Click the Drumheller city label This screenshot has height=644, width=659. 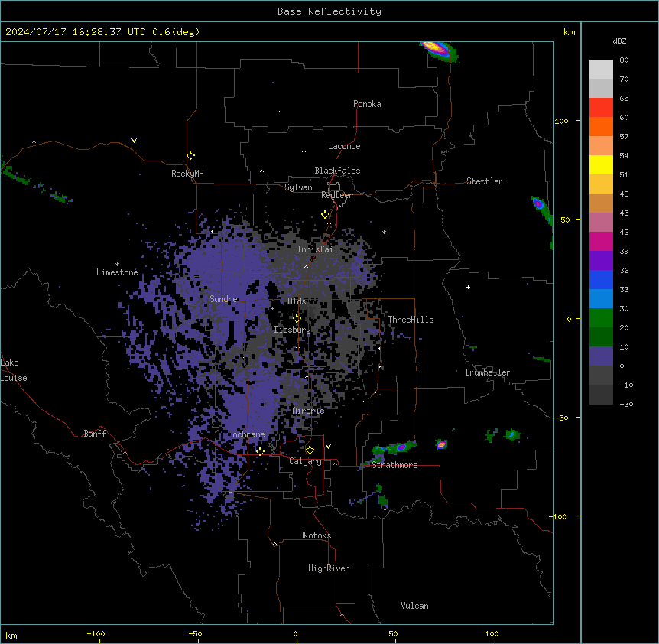(488, 372)
